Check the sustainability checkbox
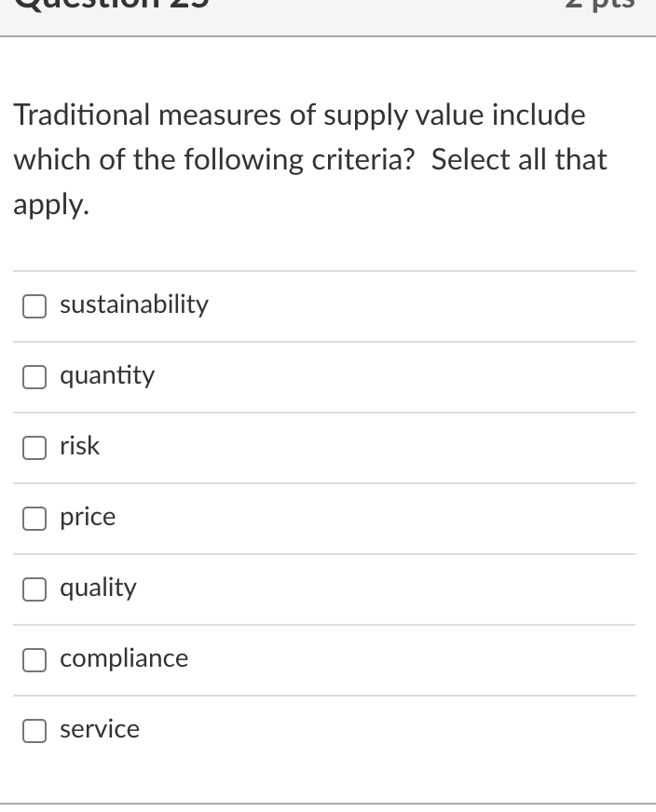The height and width of the screenshot is (812, 656). (x=34, y=305)
